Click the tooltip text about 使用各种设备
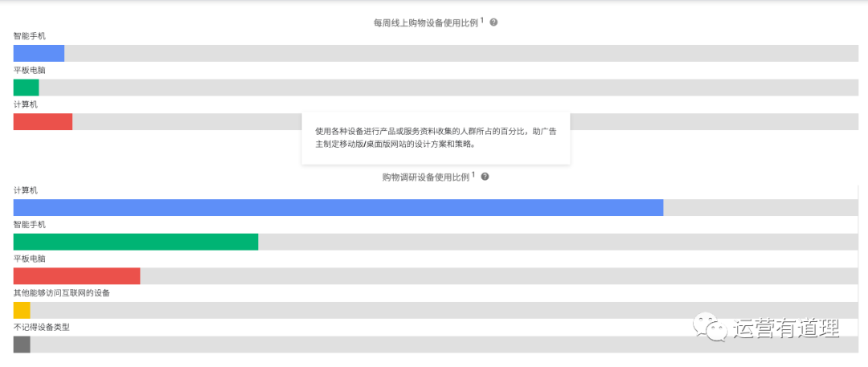 pyautogui.click(x=436, y=137)
